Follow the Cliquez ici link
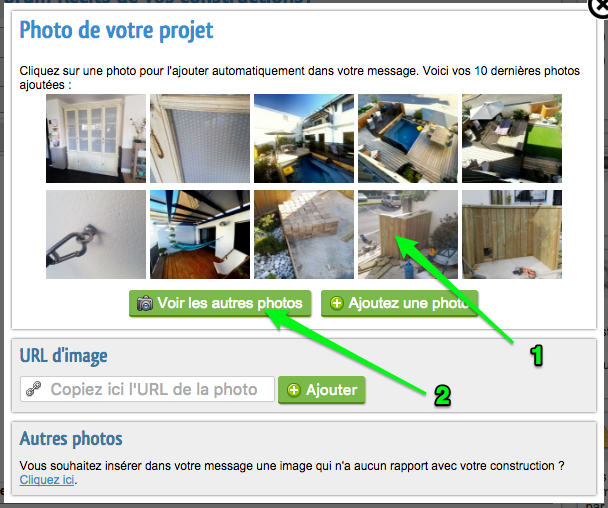 [47, 480]
